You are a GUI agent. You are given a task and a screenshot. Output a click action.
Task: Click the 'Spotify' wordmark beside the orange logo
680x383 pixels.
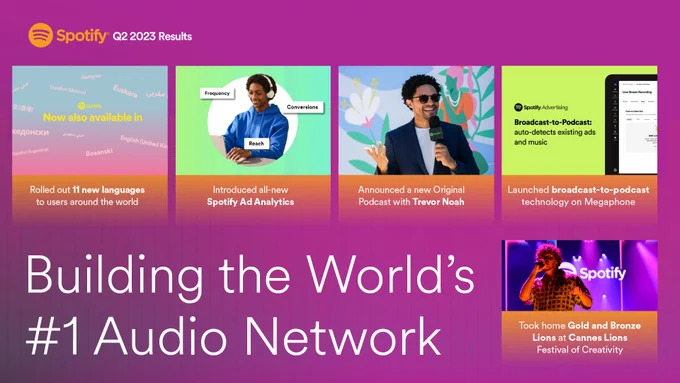coord(82,36)
